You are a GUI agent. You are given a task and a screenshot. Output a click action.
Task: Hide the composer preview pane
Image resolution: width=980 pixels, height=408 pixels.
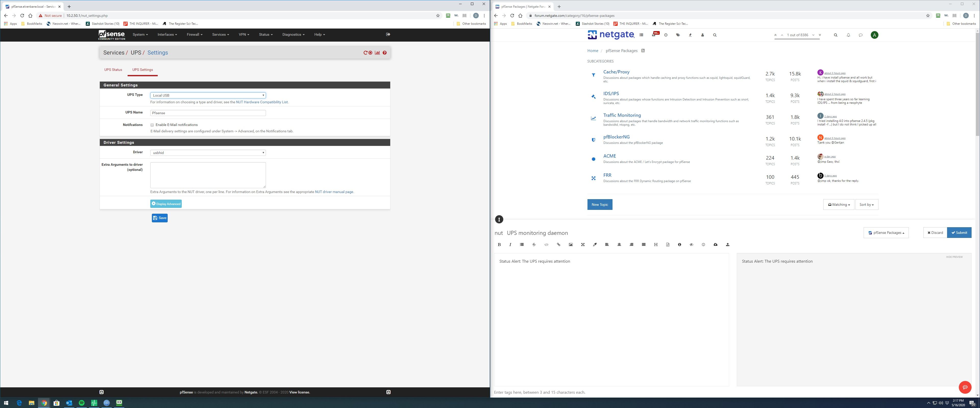954,257
